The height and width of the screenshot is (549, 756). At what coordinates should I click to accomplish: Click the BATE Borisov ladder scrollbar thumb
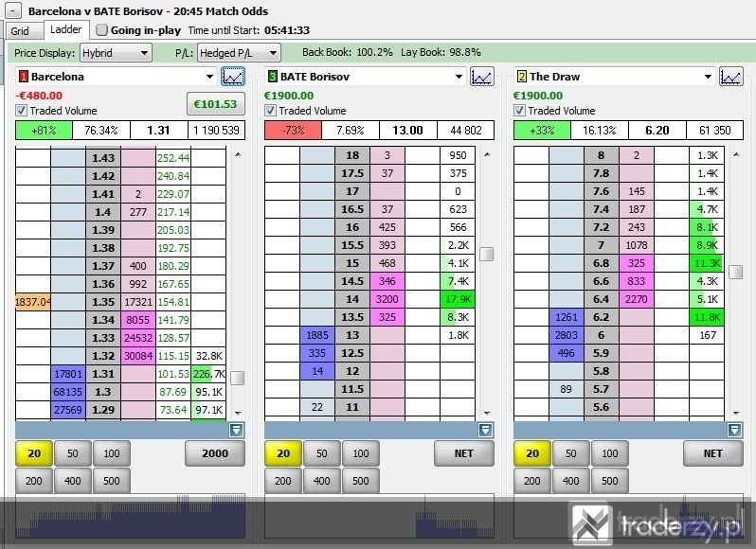click(x=487, y=254)
